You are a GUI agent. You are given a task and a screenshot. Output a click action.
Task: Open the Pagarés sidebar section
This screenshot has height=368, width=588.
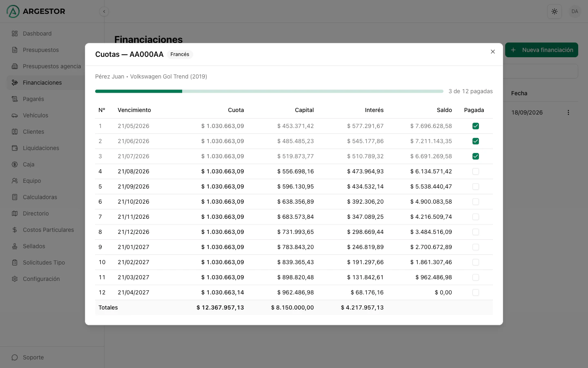pyautogui.click(x=46, y=99)
